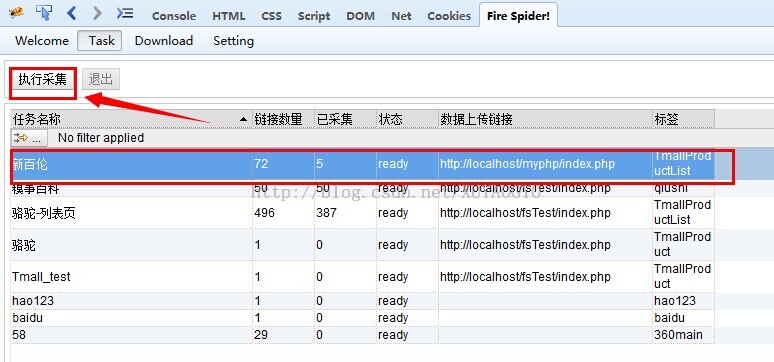Screen dimensions: 774x362
Task: Open the CSS tab
Action: point(271,16)
